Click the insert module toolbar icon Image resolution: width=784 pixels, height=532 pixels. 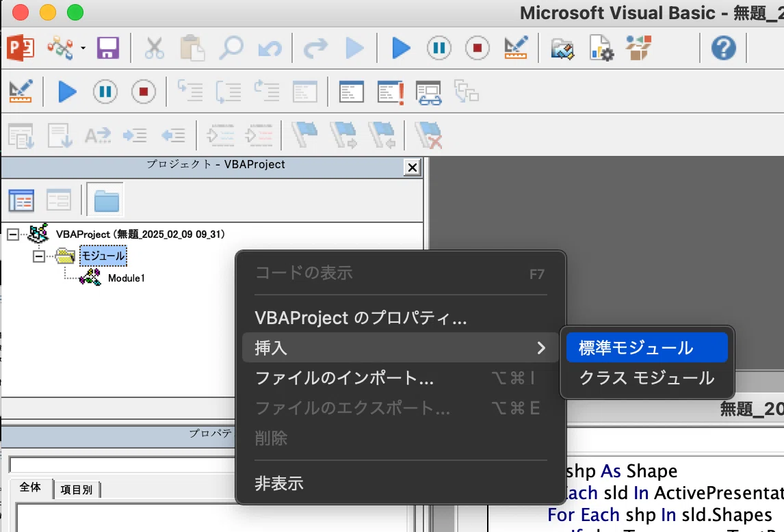pyautogui.click(x=60, y=48)
